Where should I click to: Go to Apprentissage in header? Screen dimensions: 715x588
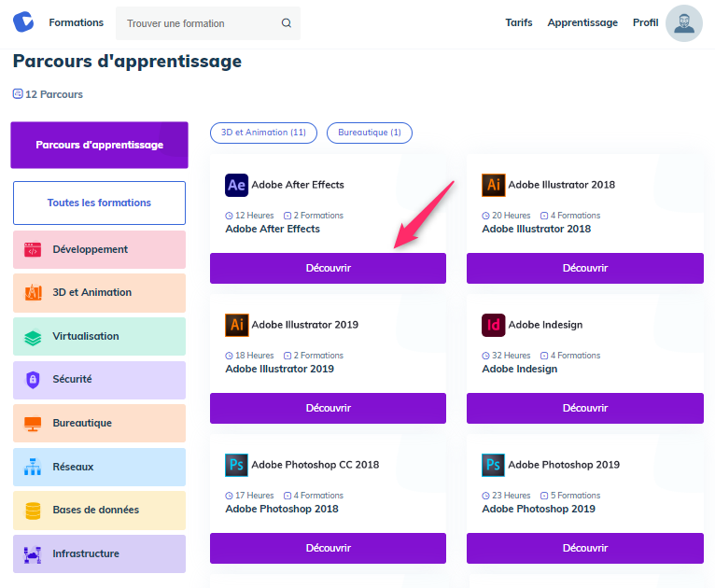(x=582, y=22)
